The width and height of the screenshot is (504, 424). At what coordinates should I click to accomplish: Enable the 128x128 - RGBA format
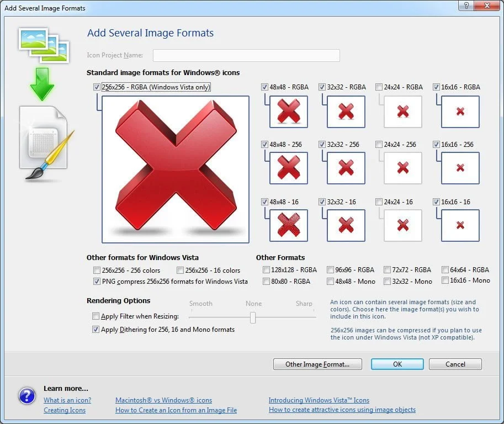266,269
